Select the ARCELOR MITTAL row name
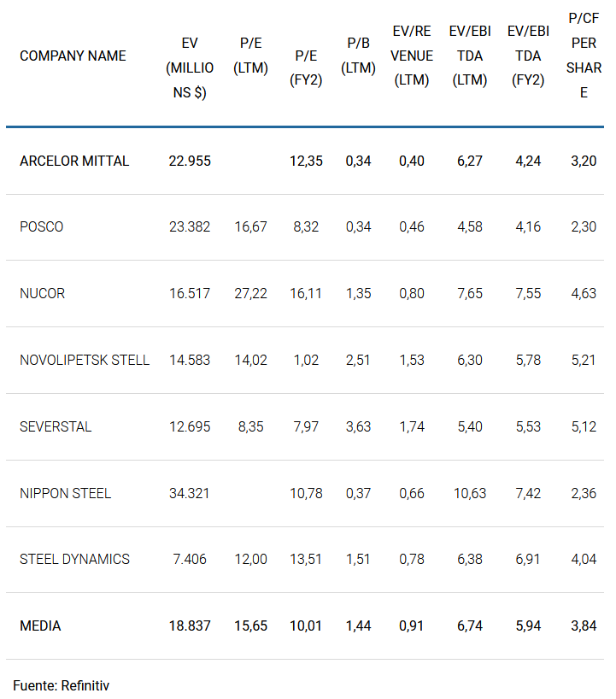This screenshot has width=616, height=699. (x=74, y=161)
